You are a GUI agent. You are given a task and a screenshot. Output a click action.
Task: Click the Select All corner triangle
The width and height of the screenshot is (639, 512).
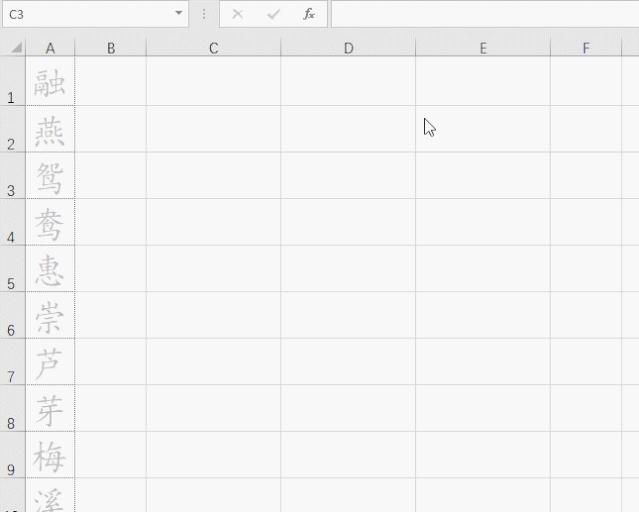16,48
